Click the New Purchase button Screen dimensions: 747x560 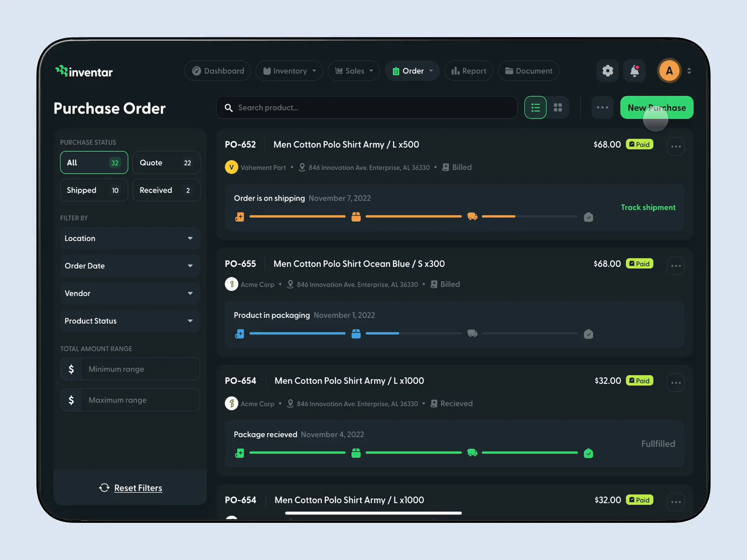[x=657, y=108]
